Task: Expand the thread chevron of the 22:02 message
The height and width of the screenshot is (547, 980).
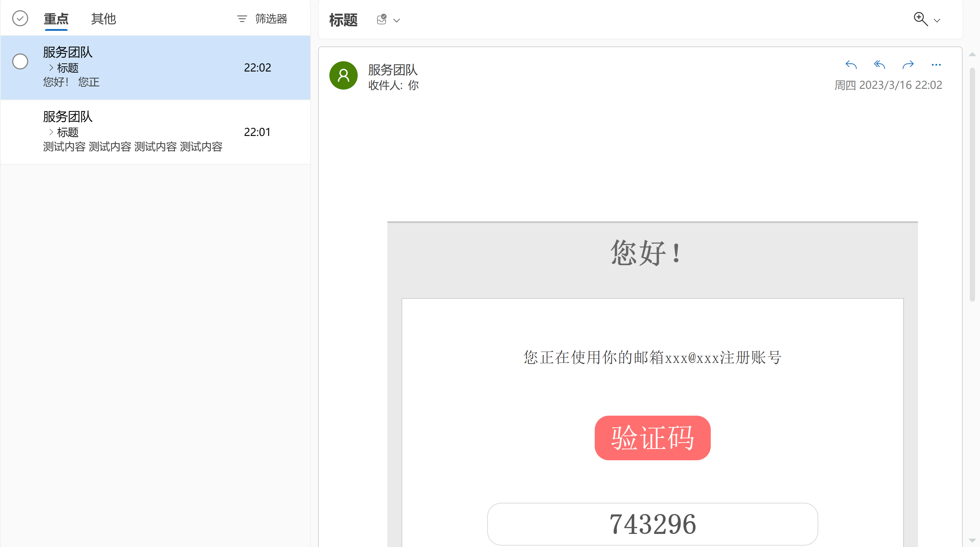Action: coord(51,68)
